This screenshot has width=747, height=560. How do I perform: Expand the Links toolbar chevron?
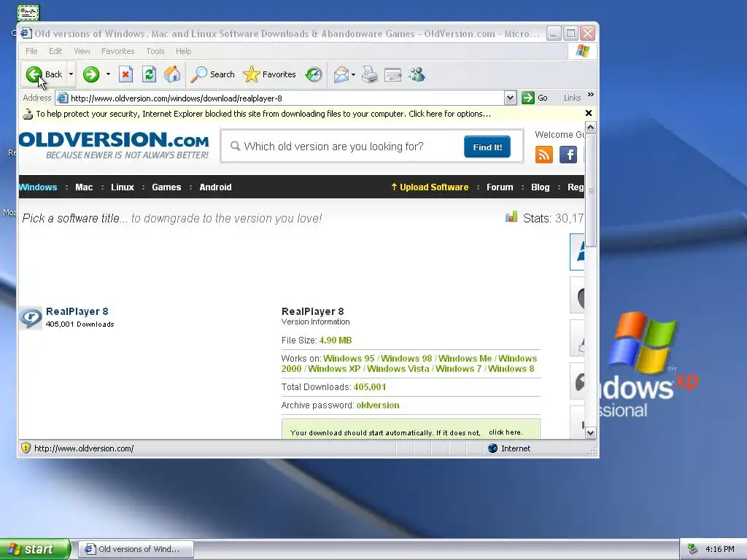[x=591, y=95]
